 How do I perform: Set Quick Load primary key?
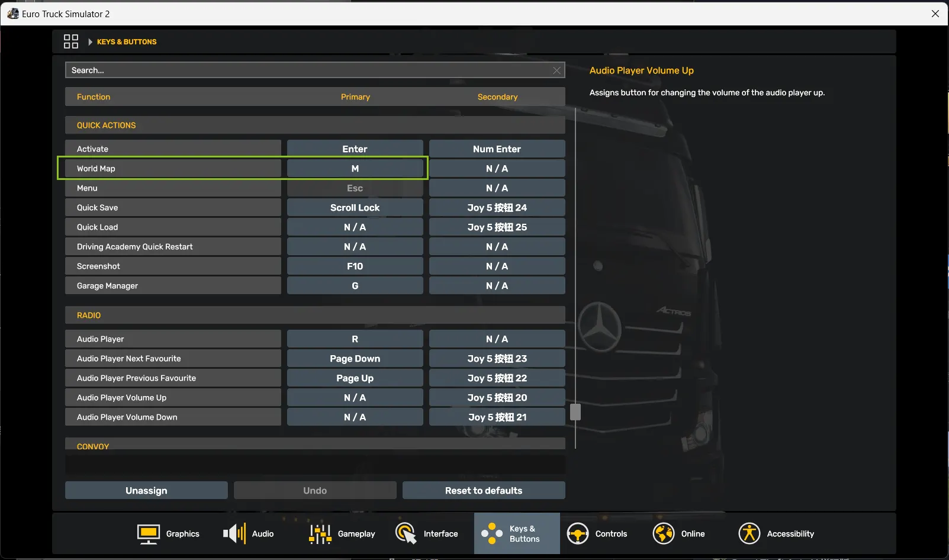point(355,227)
